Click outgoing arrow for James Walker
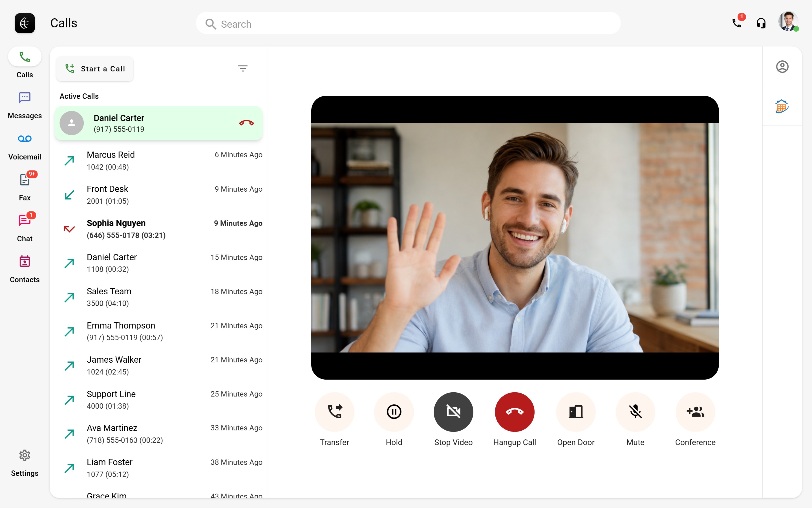This screenshot has width=812, height=508. 69,365
